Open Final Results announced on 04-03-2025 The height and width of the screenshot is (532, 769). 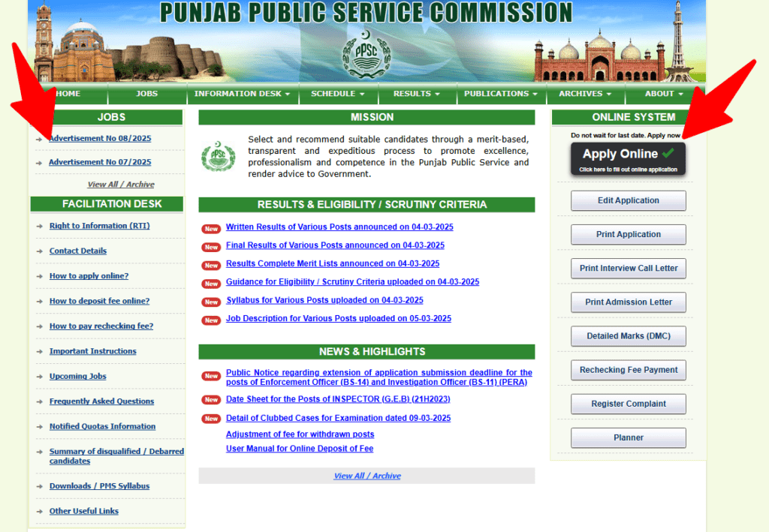pyautogui.click(x=335, y=245)
